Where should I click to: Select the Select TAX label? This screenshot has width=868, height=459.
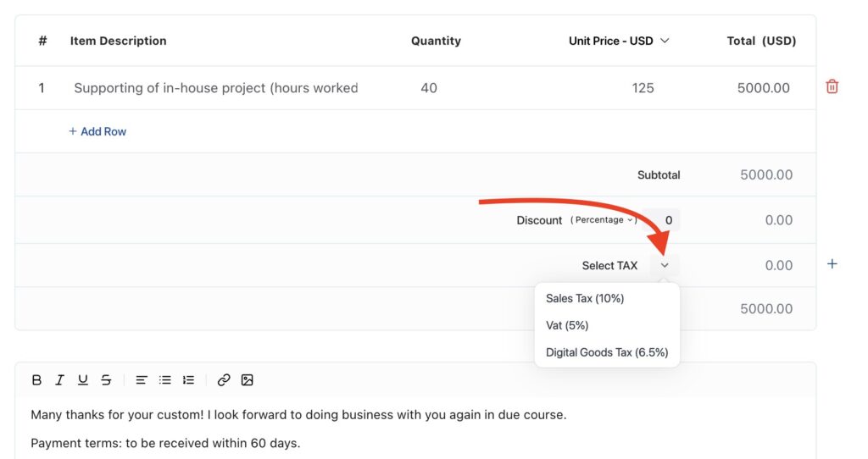pos(609,265)
